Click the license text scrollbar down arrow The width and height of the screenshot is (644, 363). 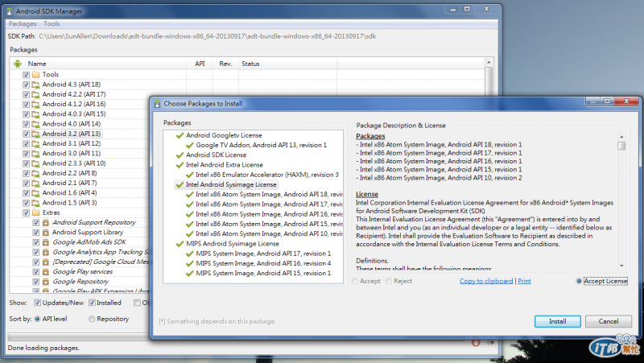[x=621, y=266]
